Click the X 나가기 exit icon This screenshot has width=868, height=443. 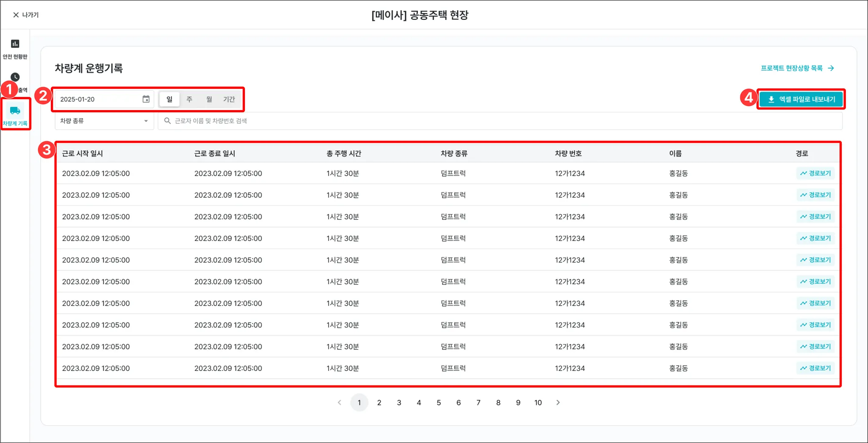(16, 15)
